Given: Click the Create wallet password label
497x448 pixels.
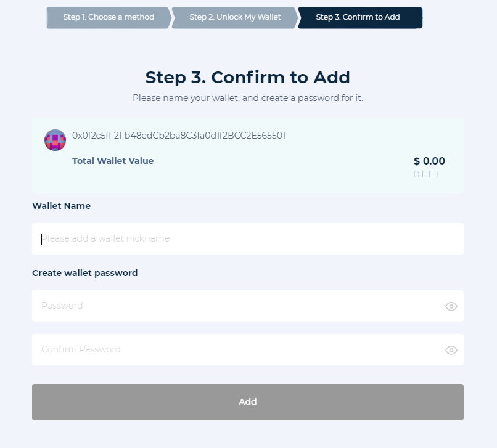Looking at the screenshot, I should tap(85, 273).
